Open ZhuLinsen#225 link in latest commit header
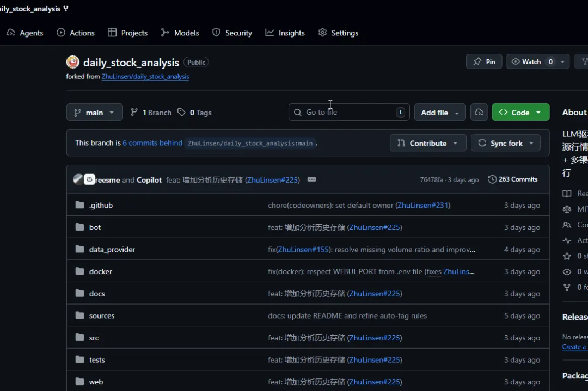This screenshot has height=391, width=588. click(273, 180)
